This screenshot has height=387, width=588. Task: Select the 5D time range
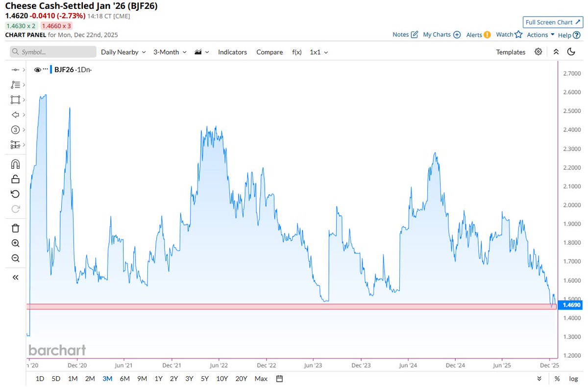pos(56,379)
